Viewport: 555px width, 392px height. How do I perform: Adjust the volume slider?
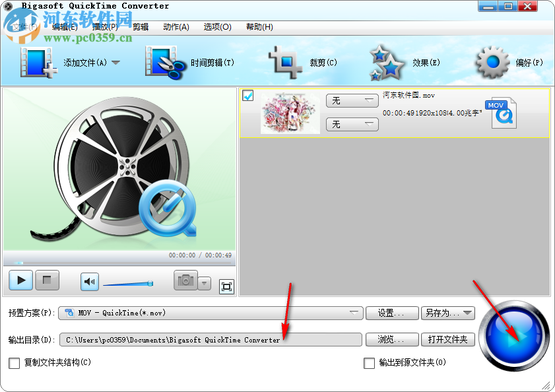pyautogui.click(x=129, y=283)
